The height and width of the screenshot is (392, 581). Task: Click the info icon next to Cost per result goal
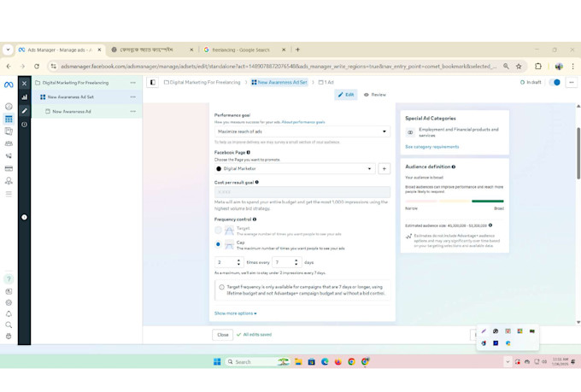[257, 182]
